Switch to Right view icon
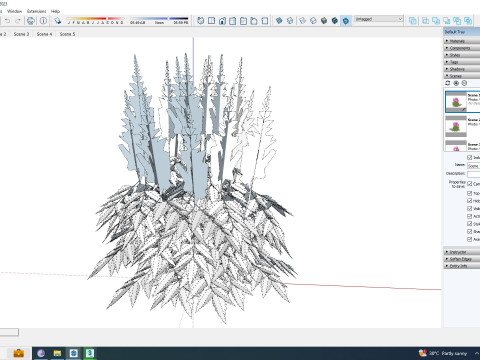Viewport: 480px width, 360px height. click(233, 21)
